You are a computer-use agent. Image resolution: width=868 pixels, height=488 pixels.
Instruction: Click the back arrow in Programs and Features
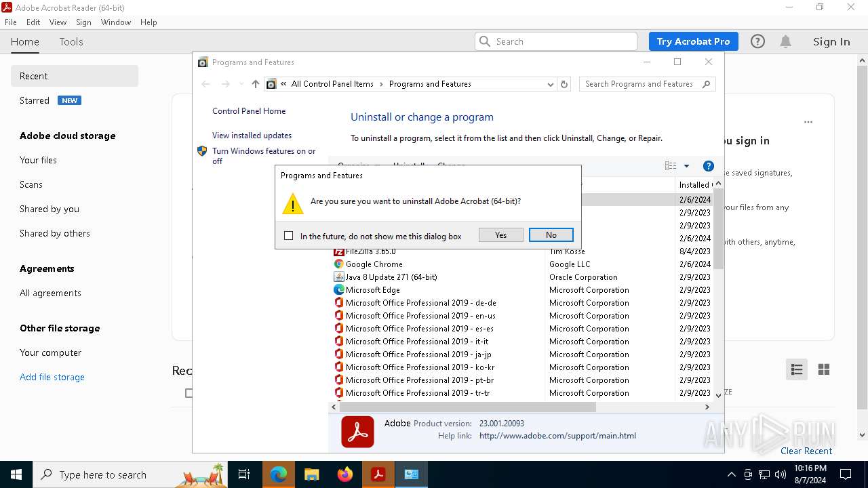206,84
